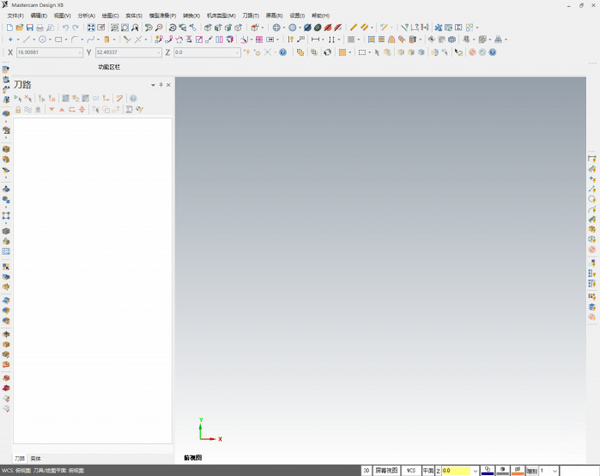Close the toolpath panel

[x=168, y=85]
